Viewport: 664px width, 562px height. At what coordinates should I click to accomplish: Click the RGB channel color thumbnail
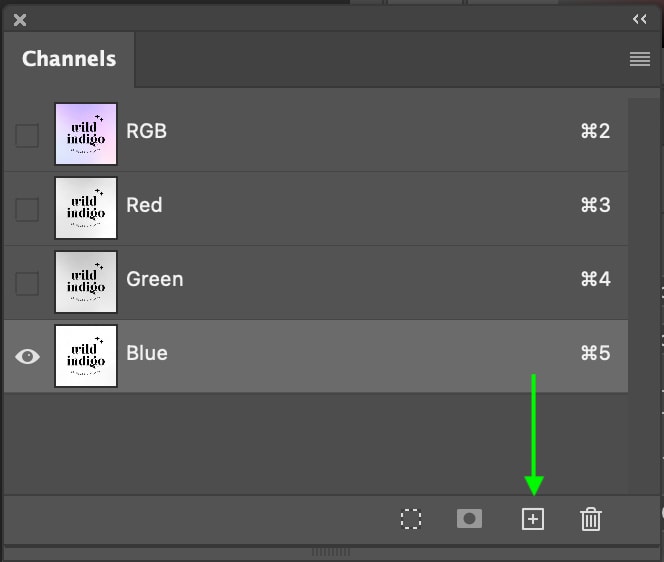tap(86, 134)
